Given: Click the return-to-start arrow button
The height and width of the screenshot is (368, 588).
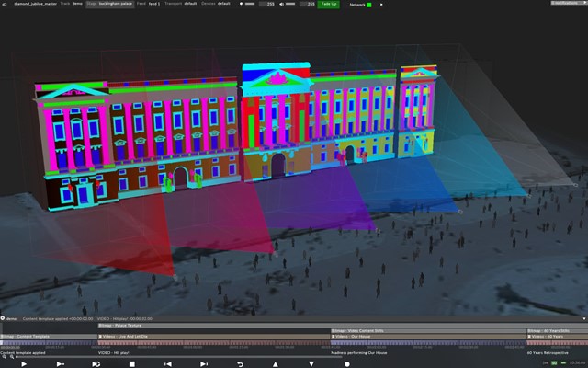Looking at the screenshot, I should (x=240, y=364).
